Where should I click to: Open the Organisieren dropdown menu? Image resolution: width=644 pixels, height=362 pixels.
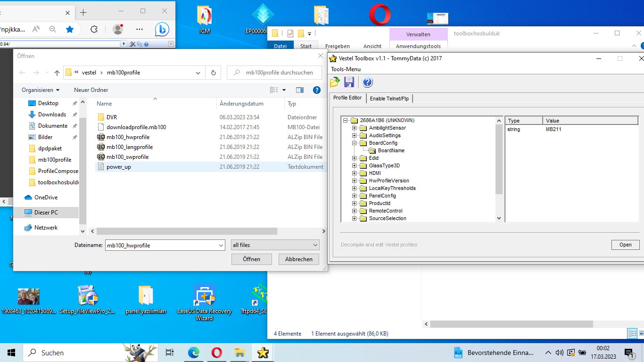pyautogui.click(x=41, y=90)
